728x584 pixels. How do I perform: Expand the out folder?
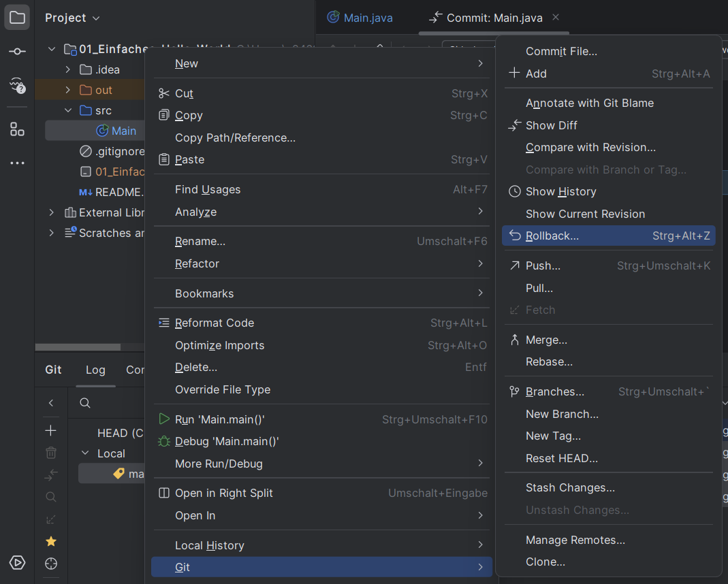68,90
